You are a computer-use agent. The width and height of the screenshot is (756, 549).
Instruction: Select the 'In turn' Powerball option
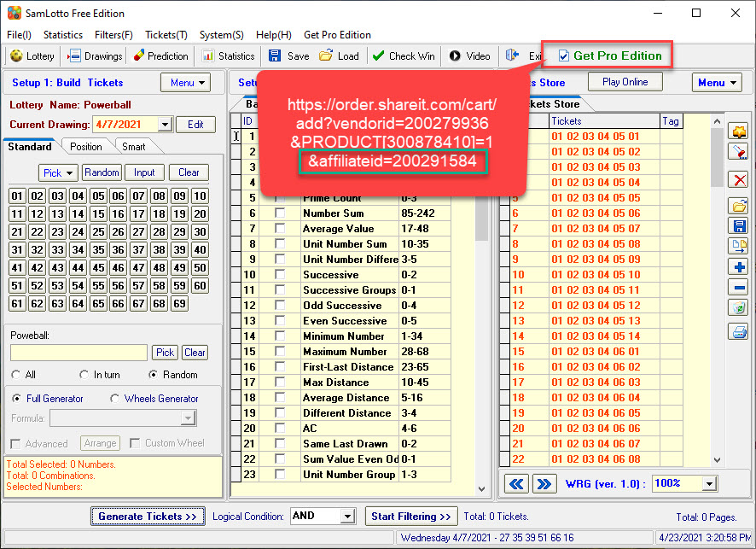click(x=84, y=375)
